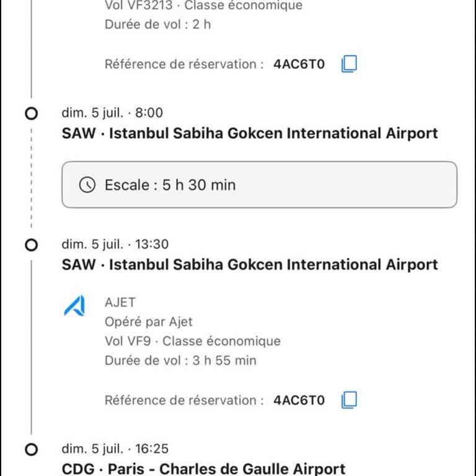This screenshot has height=476, width=476.
Task: Tap SAW Istanbul airport departure heading
Action: 250,265
